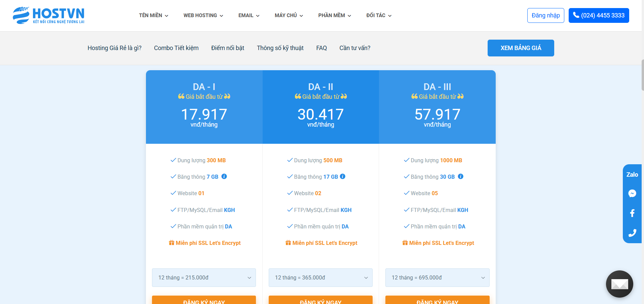
Task: Call the (024) 4455 3333 button
Action: [599, 15]
